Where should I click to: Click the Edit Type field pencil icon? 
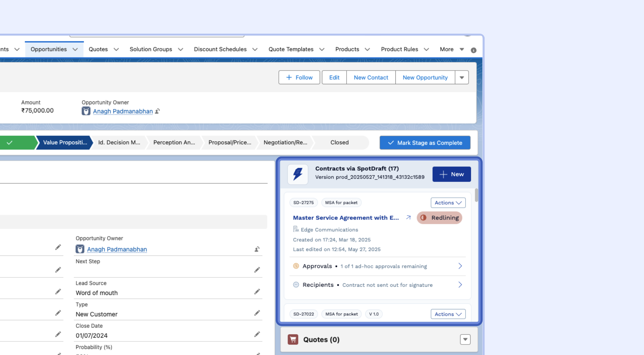pyautogui.click(x=257, y=313)
